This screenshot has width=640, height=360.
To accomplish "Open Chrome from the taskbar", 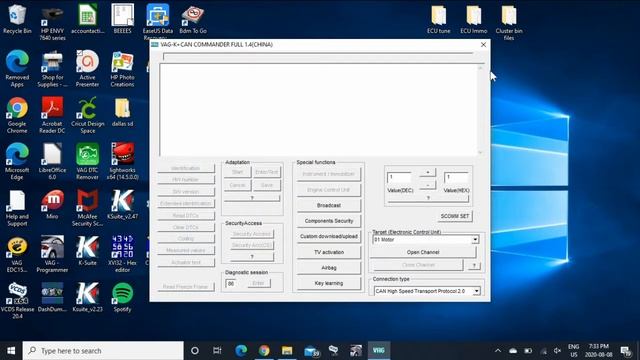I will tap(264, 351).
